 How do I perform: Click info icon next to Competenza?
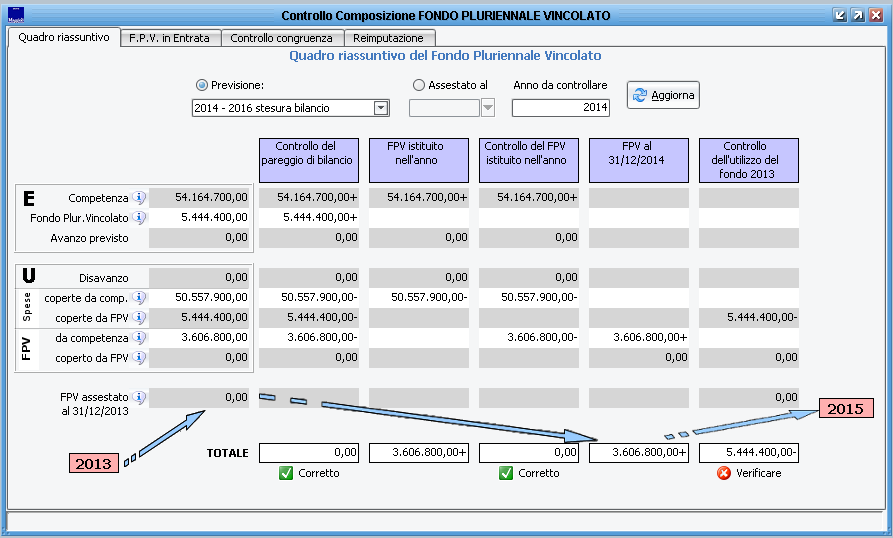[139, 198]
